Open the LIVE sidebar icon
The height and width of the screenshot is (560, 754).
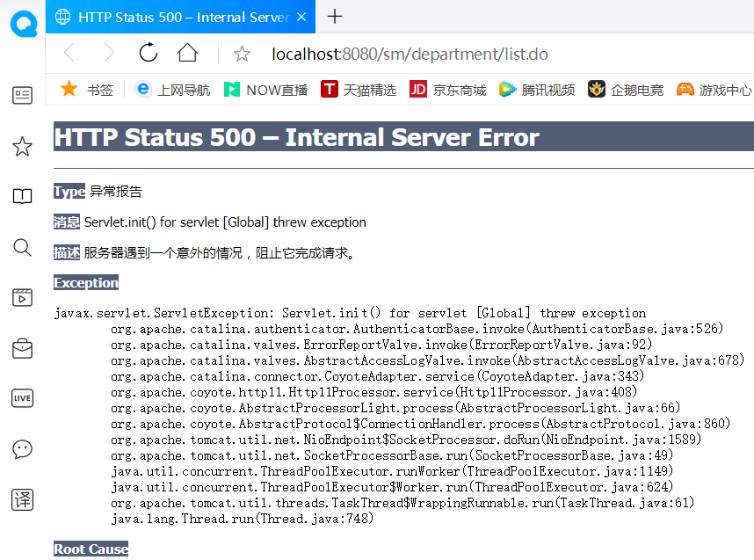(22, 398)
